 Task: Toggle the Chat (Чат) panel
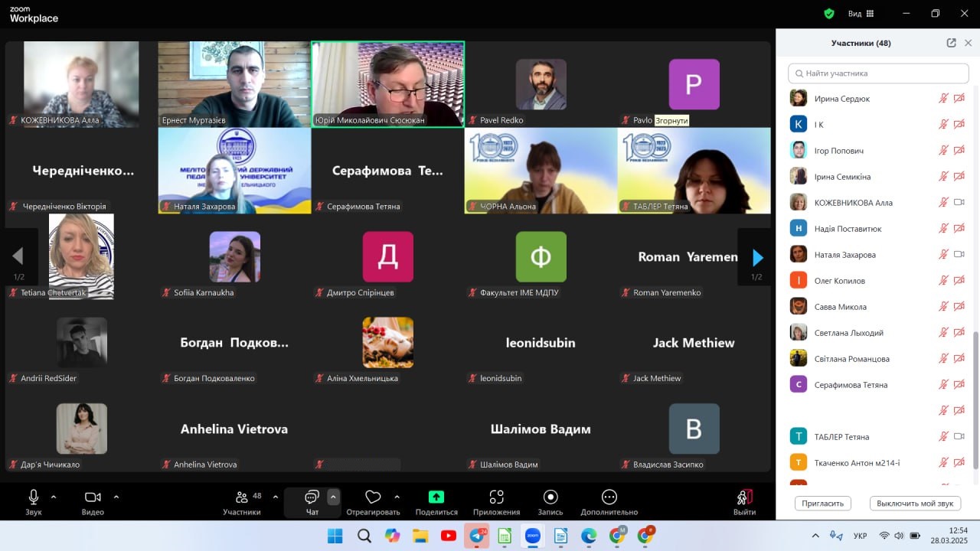[312, 497]
